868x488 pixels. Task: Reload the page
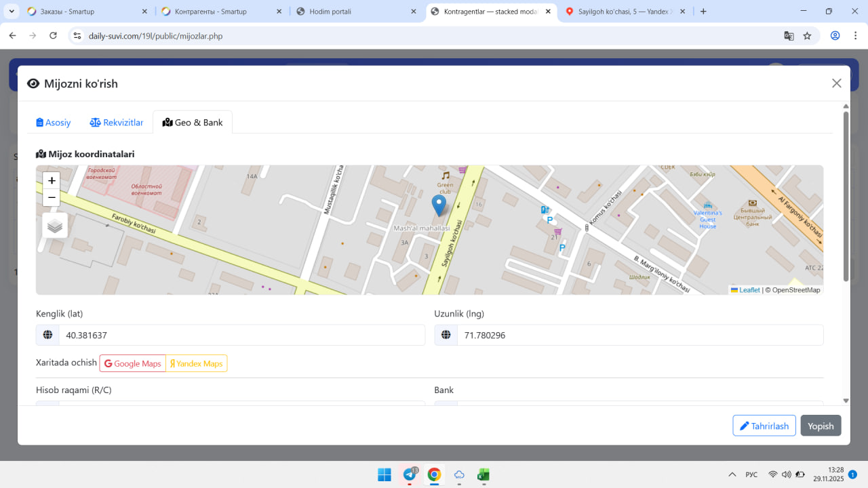point(53,36)
